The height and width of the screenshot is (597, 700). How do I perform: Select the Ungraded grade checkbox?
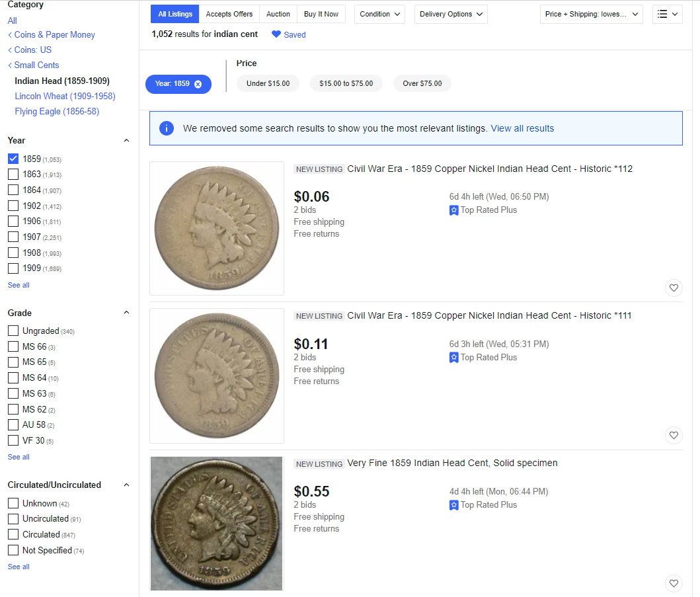point(13,331)
